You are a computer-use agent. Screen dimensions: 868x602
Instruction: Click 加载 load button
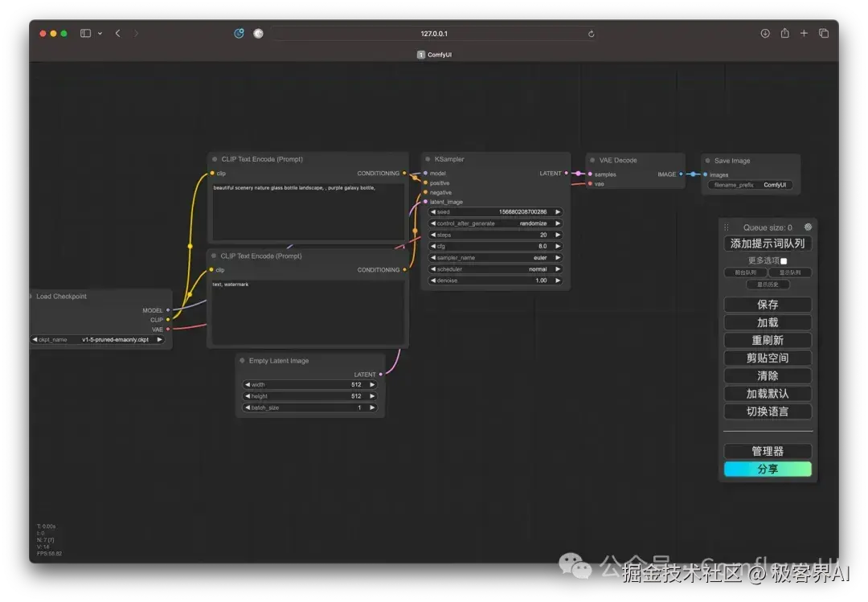pos(768,322)
